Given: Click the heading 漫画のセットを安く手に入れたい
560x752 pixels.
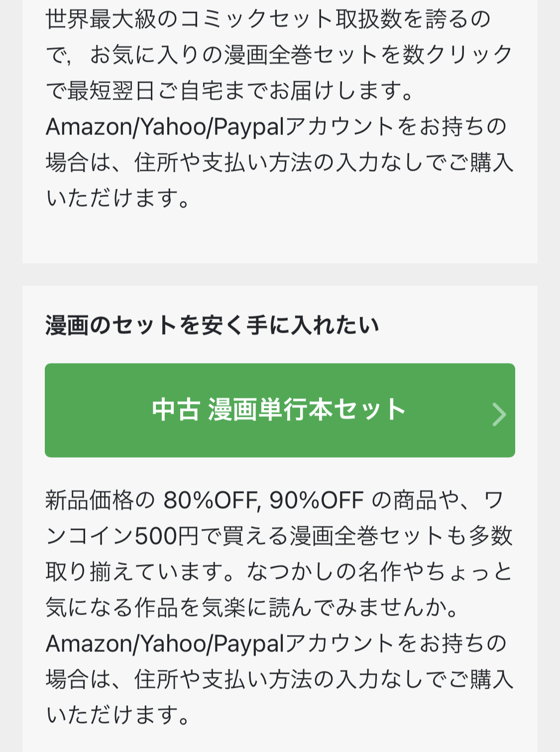Looking at the screenshot, I should point(212,325).
